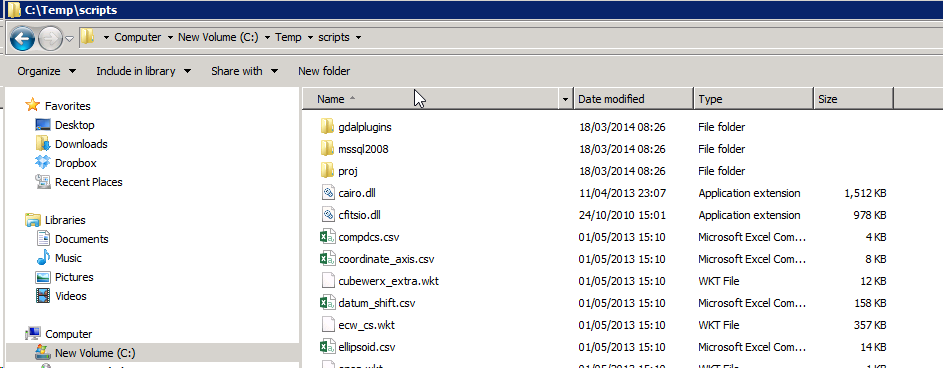
Task: Click the Back navigation arrow button
Action: [x=22, y=39]
